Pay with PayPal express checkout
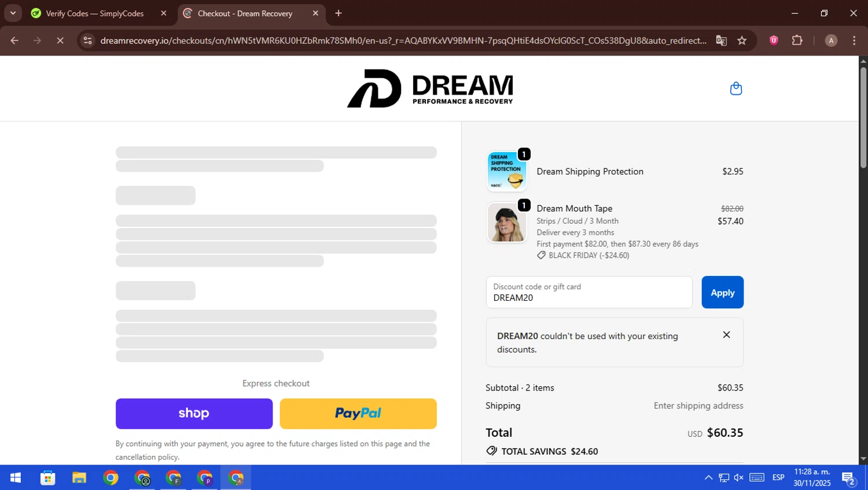 pos(358,414)
